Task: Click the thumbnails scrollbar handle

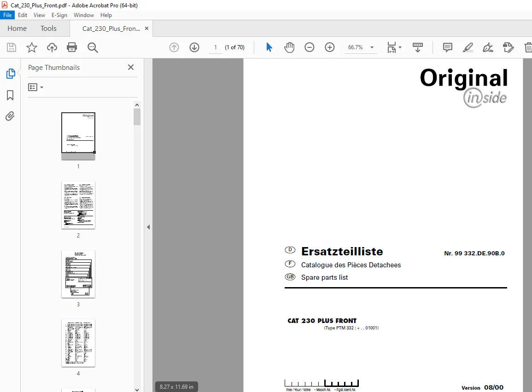Action: (x=137, y=117)
